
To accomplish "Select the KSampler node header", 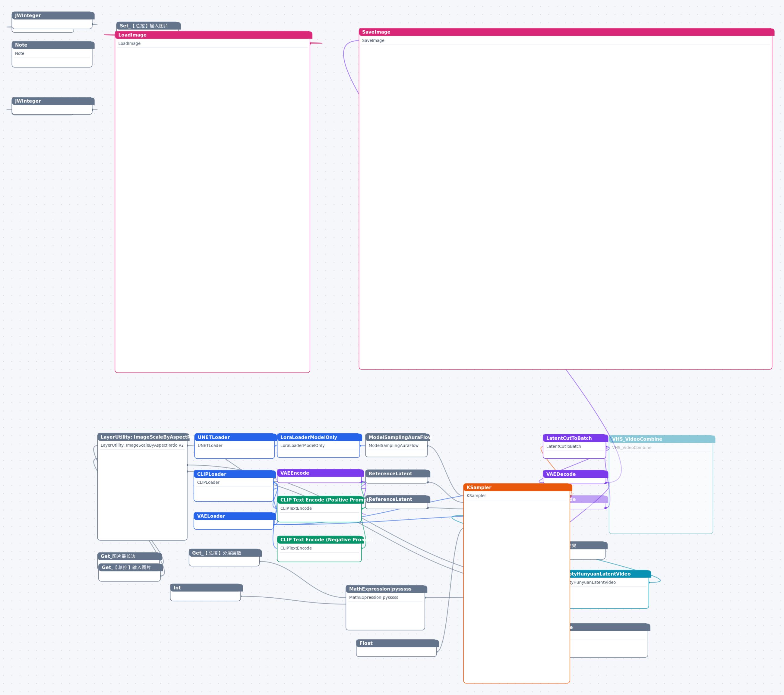I will pos(517,487).
